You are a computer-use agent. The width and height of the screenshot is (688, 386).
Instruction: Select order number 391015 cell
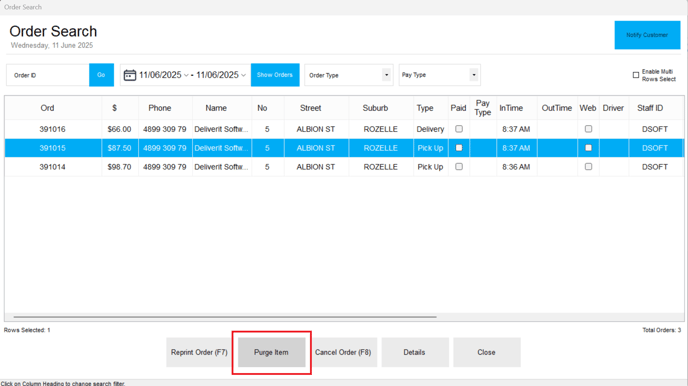click(x=53, y=148)
